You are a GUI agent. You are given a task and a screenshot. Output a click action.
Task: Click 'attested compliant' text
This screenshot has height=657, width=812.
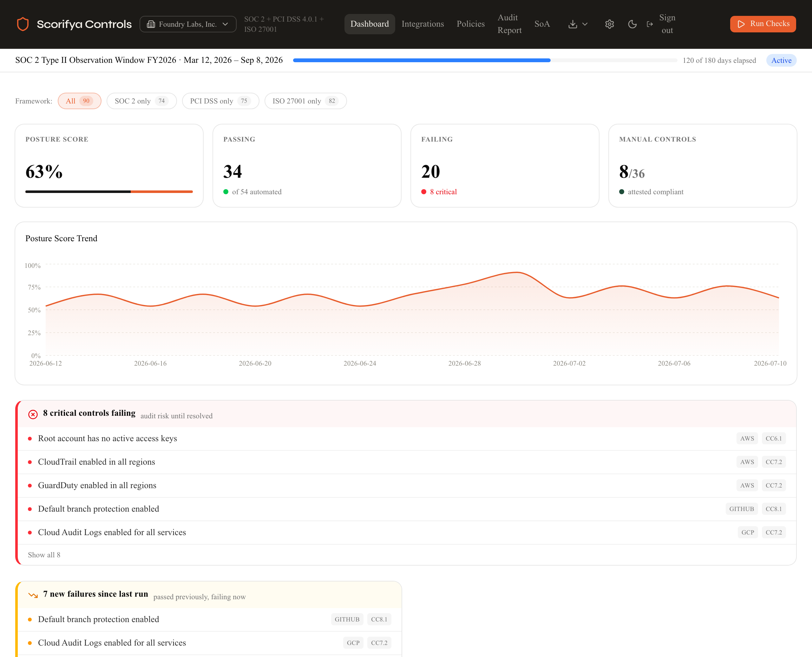[655, 192]
